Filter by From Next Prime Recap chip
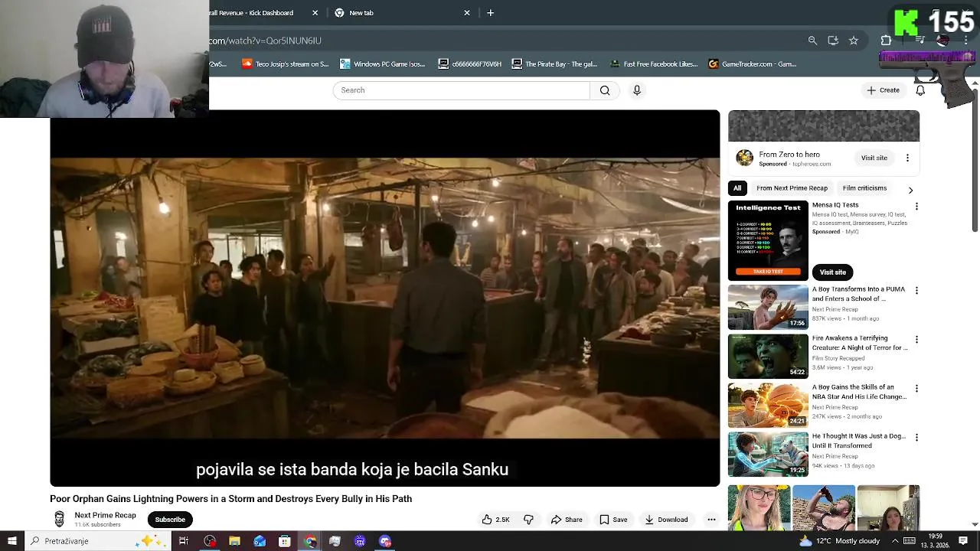The height and width of the screenshot is (551, 980). coord(792,188)
